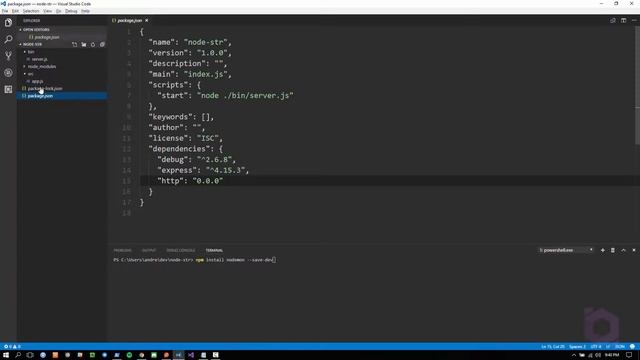Collapse the src folder
Screen dimensions: 640x360
(62, 74)
